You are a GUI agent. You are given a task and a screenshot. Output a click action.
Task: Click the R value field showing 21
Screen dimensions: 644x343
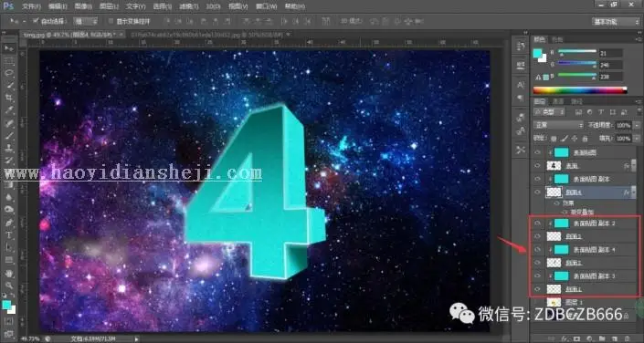tap(611, 53)
